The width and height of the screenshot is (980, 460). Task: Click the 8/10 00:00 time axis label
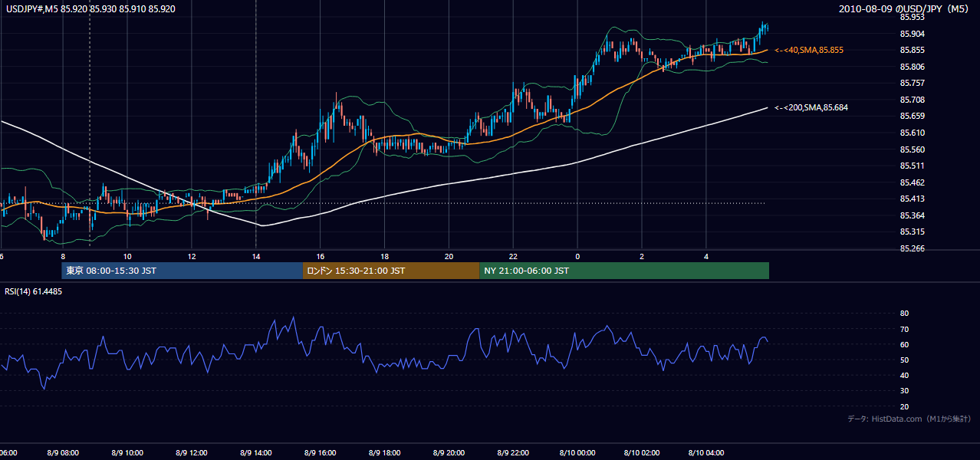578,452
